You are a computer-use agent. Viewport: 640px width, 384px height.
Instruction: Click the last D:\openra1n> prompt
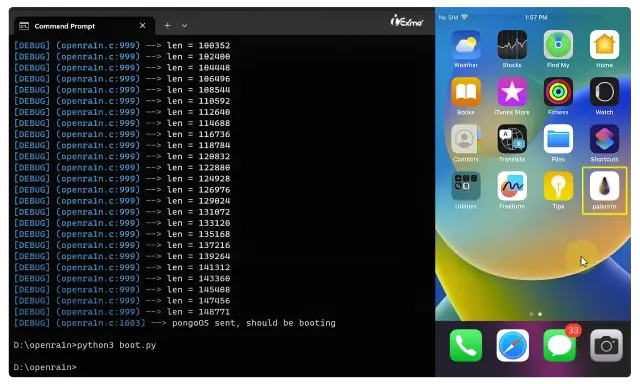[x=45, y=367]
